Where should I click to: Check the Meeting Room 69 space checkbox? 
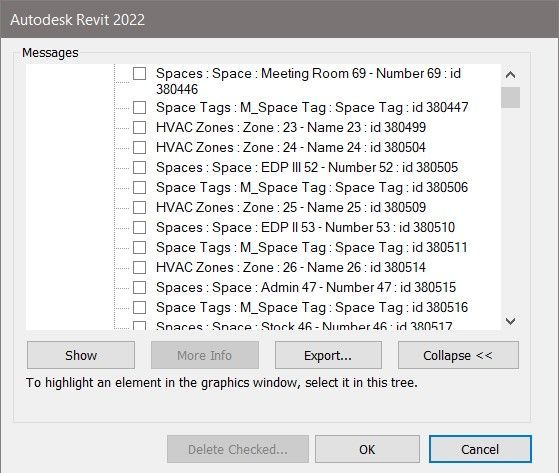click(139, 74)
